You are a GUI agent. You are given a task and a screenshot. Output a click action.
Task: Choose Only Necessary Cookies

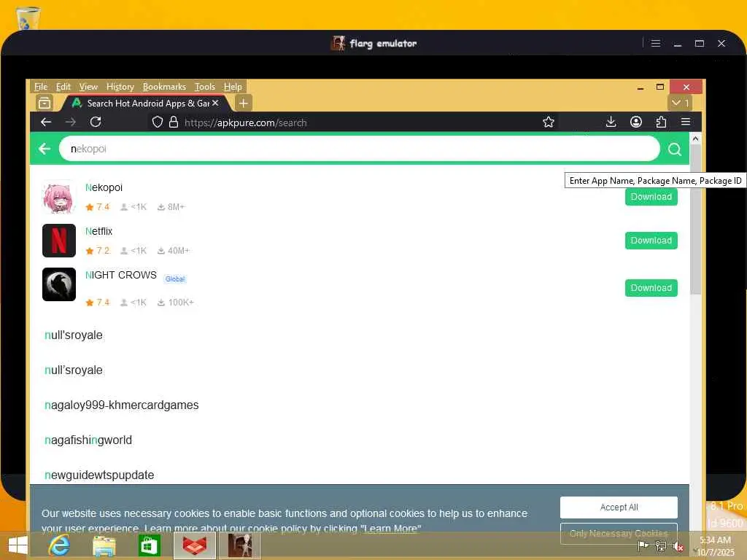point(619,533)
